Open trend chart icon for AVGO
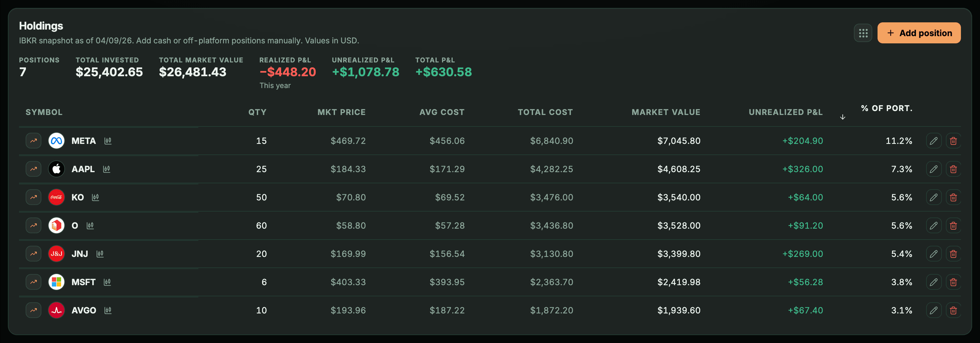The width and height of the screenshot is (980, 343). click(33, 310)
